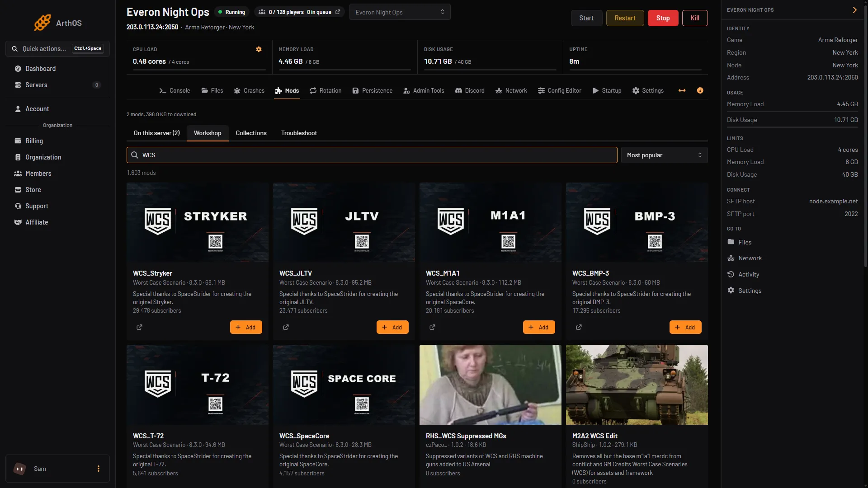
Task: Open Sam user options menu dots
Action: pos(99,469)
